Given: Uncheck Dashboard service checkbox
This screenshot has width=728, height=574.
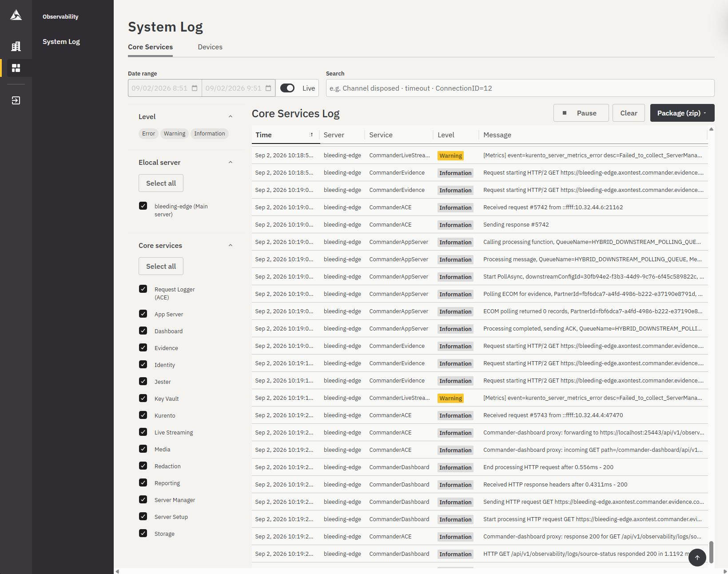Looking at the screenshot, I should [x=143, y=331].
